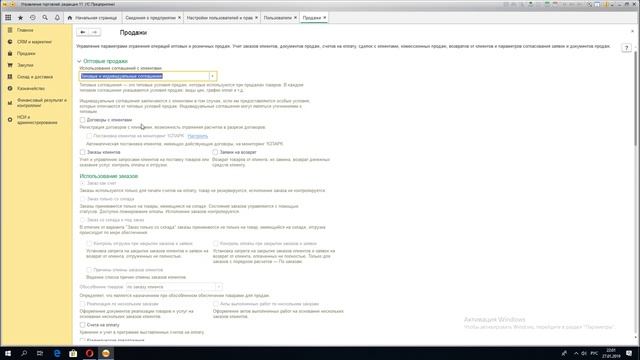The image size is (640, 360).
Task: Open Opera browser from taskbar
Action: point(89,353)
